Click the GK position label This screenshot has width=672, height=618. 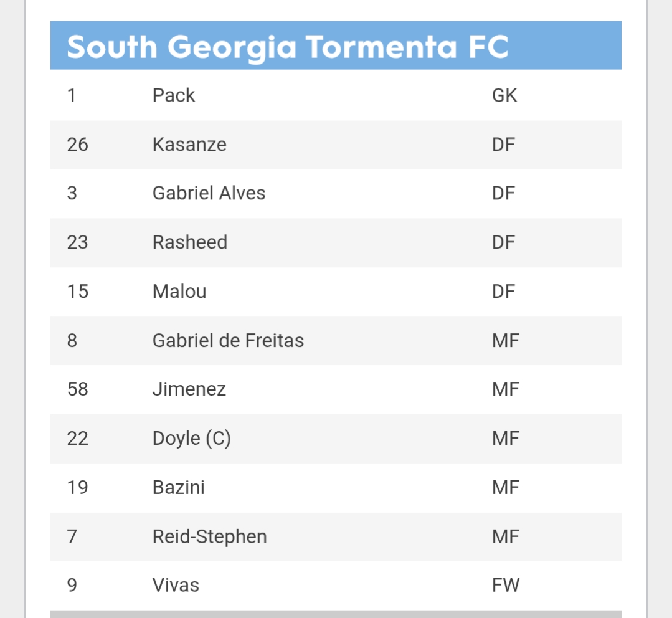tap(504, 95)
